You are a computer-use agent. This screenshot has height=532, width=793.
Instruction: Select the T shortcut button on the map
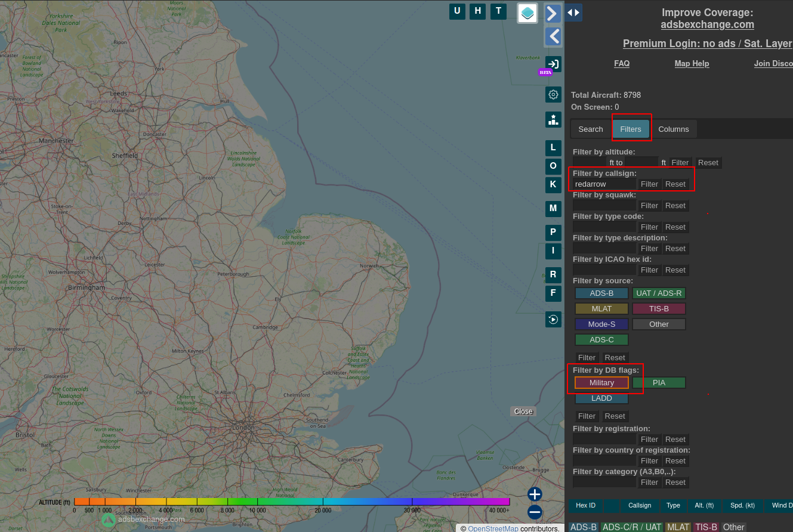coord(498,11)
